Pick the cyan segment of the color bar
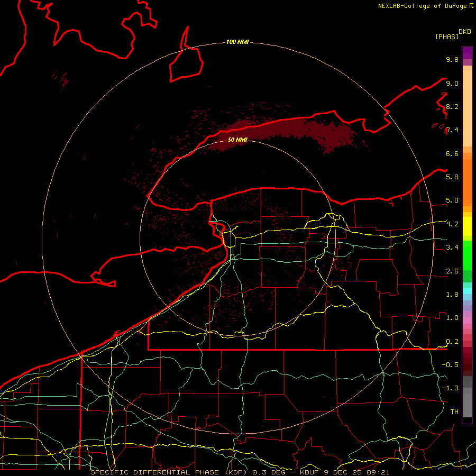Viewport: 476px width, 476px height. 467,290
